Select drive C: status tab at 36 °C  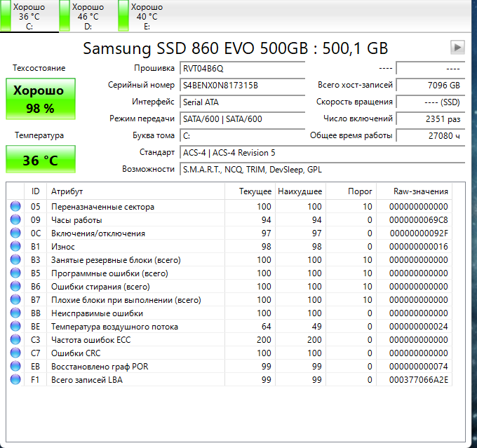tap(29, 16)
